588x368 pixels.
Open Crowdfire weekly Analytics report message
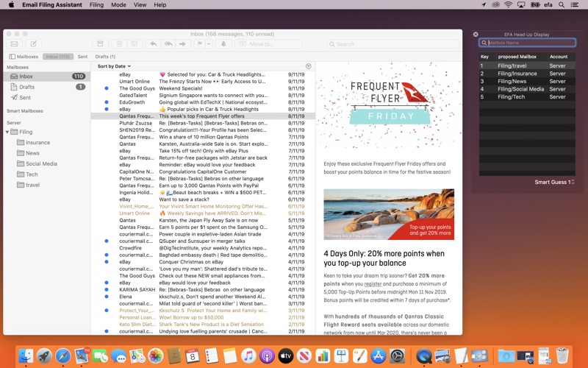click(203, 248)
